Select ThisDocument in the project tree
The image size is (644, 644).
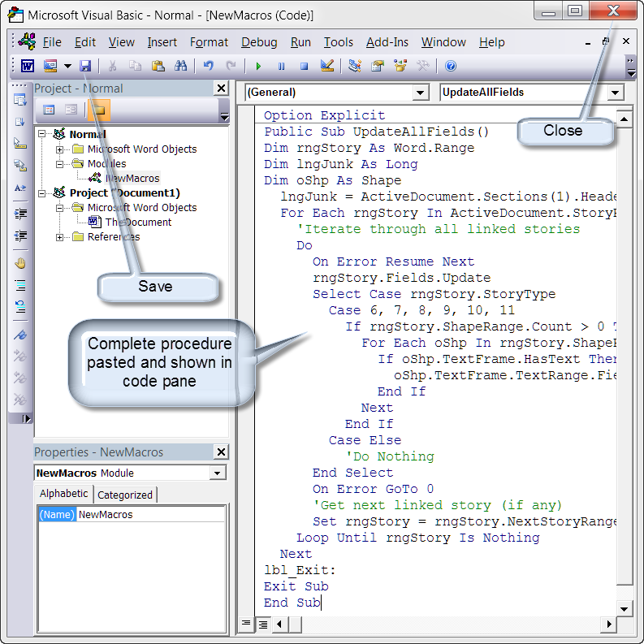coord(138,223)
